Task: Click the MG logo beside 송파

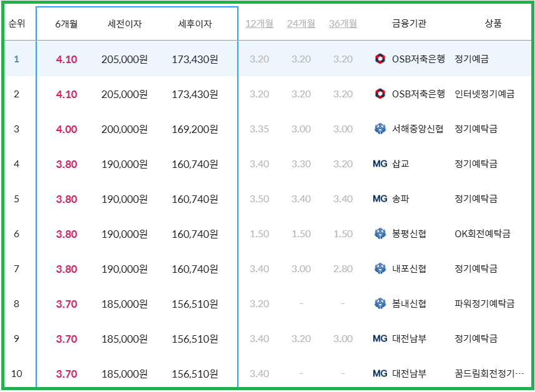Action: coord(380,198)
